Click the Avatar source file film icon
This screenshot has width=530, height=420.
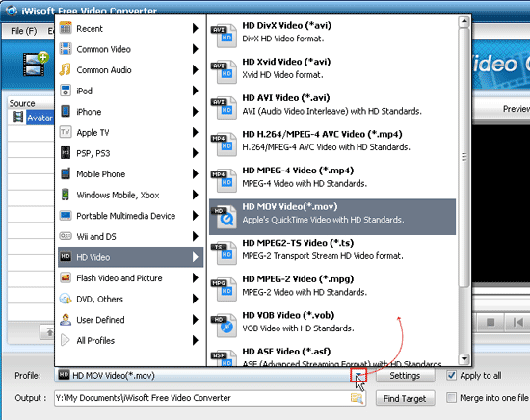pyautogui.click(x=18, y=118)
